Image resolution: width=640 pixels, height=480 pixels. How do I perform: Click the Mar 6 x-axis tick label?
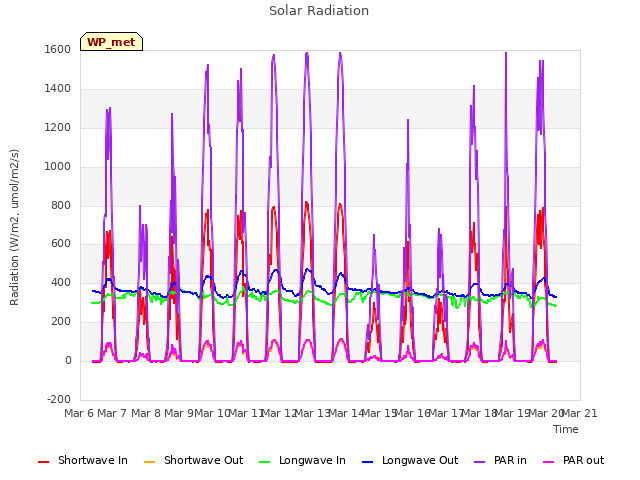point(78,413)
